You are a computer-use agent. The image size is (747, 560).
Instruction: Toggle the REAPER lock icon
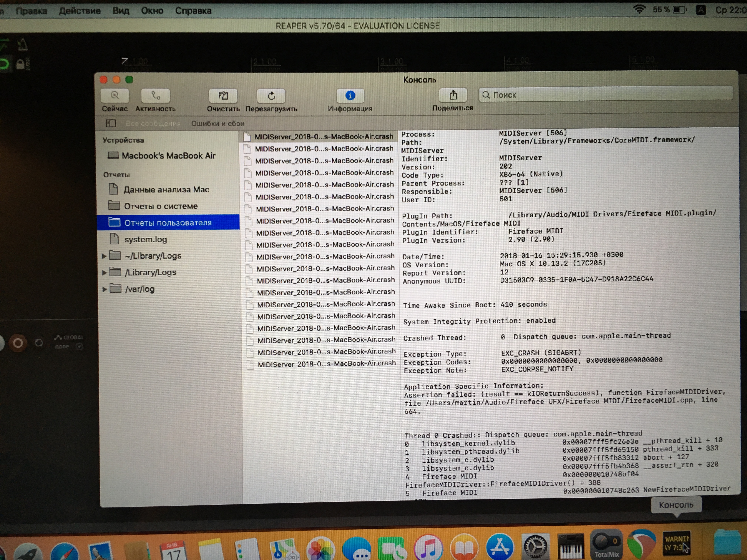[x=21, y=64]
